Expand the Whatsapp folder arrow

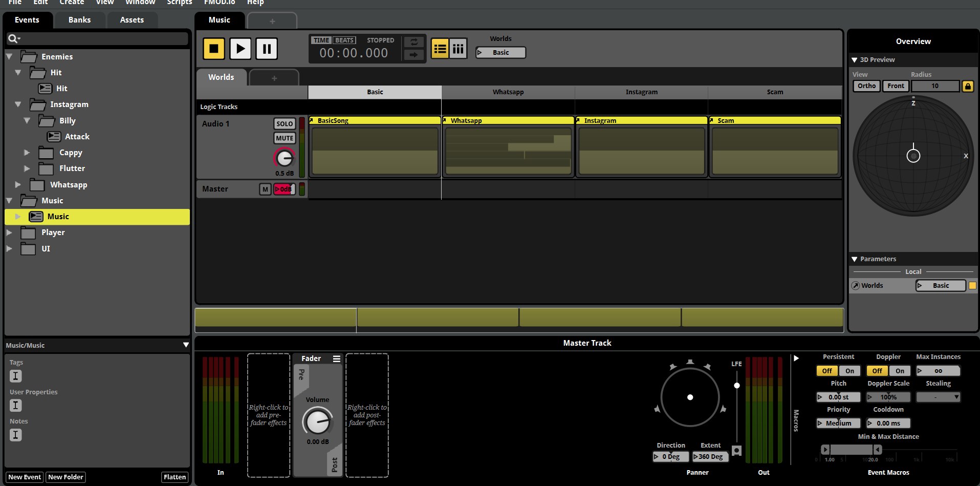click(x=18, y=184)
